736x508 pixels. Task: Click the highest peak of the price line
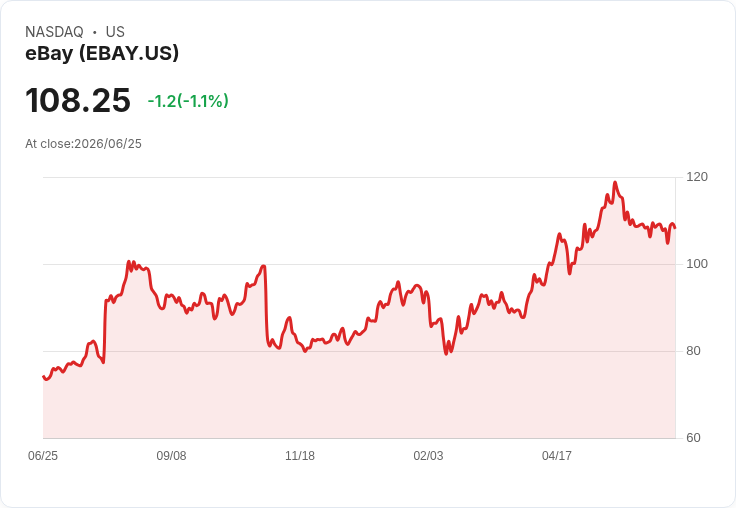(615, 183)
